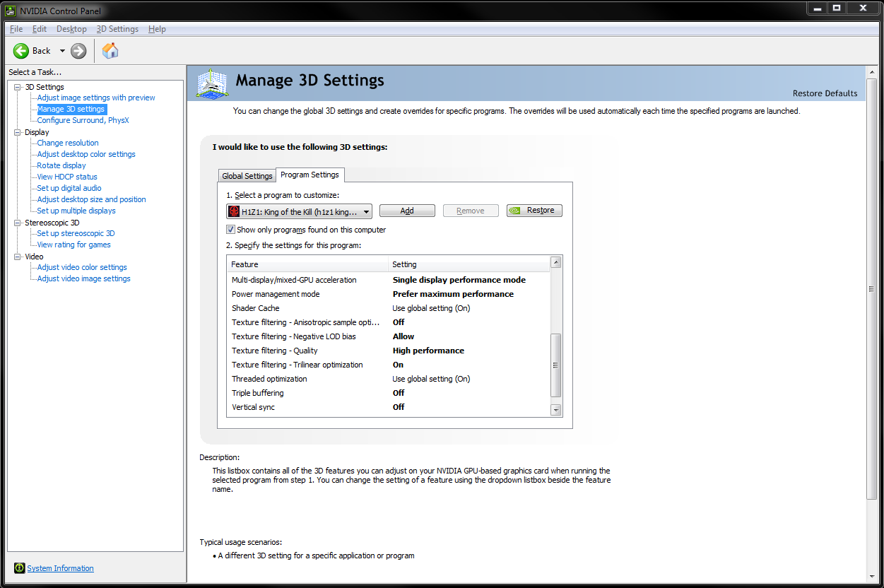Click the Home icon in toolbar

click(110, 50)
